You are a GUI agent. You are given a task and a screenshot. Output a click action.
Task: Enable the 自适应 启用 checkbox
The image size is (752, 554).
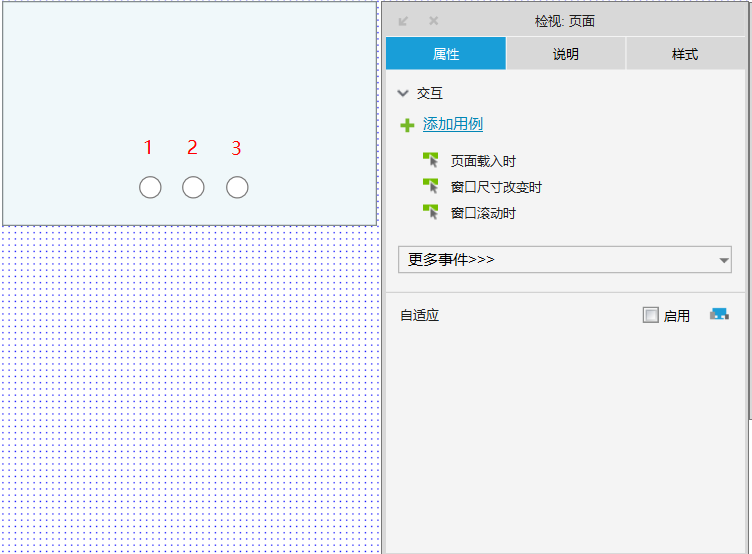tap(651, 315)
